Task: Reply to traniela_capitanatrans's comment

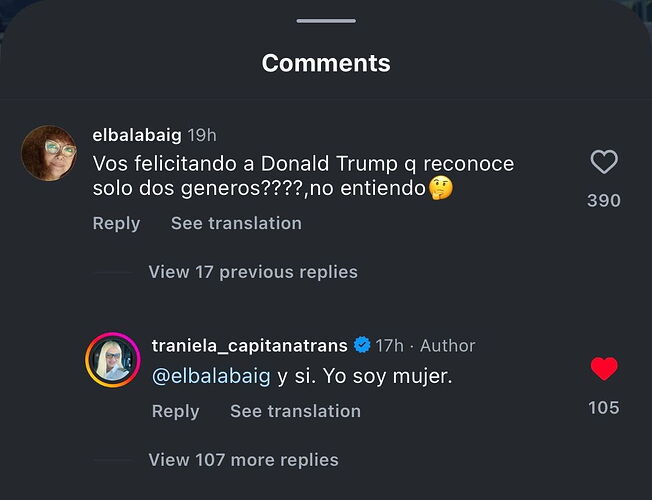Action: tap(175, 411)
